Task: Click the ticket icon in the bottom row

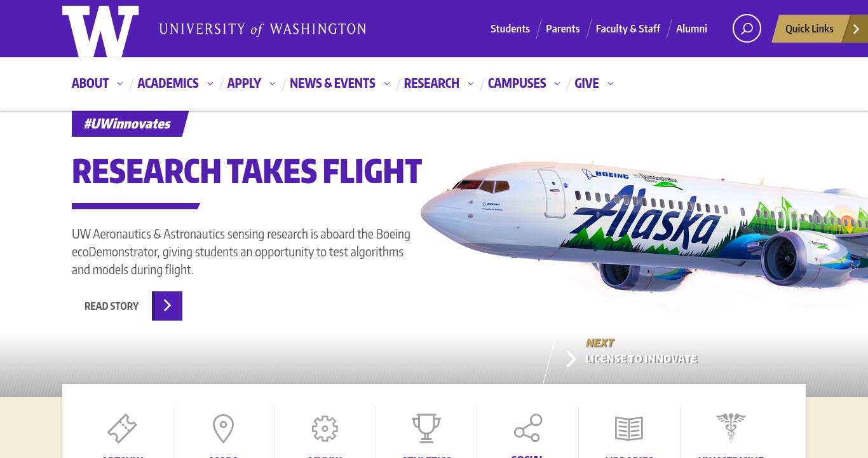Action: (122, 428)
